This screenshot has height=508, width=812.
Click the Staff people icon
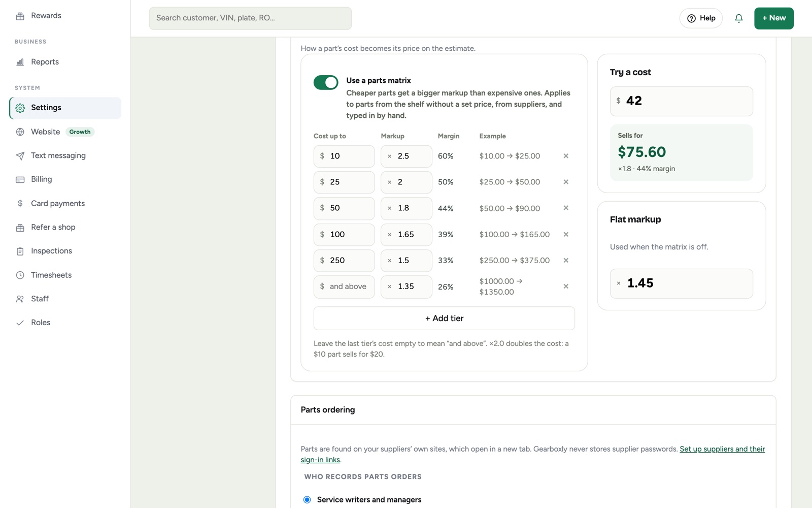[x=20, y=299]
